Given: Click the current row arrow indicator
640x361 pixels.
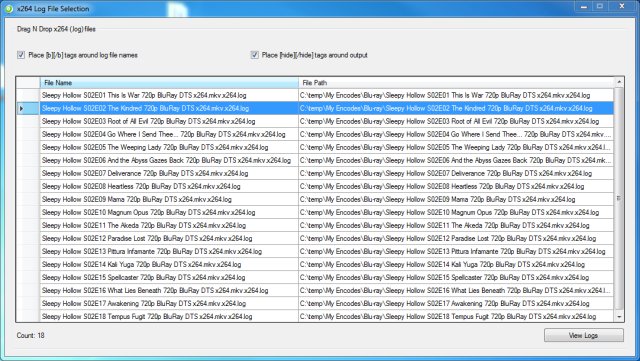Looking at the screenshot, I should tap(22, 108).
